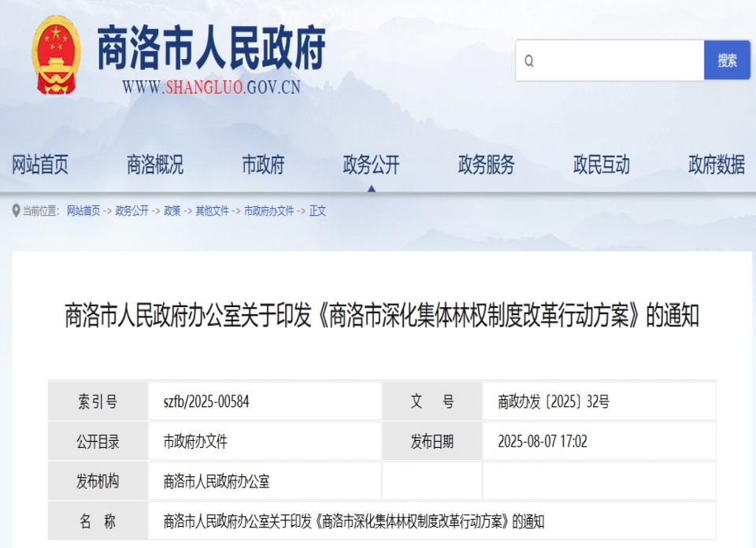Viewport: 756px width, 548px height.
Task: Open the 政务服务 navigation item
Action: point(486,165)
